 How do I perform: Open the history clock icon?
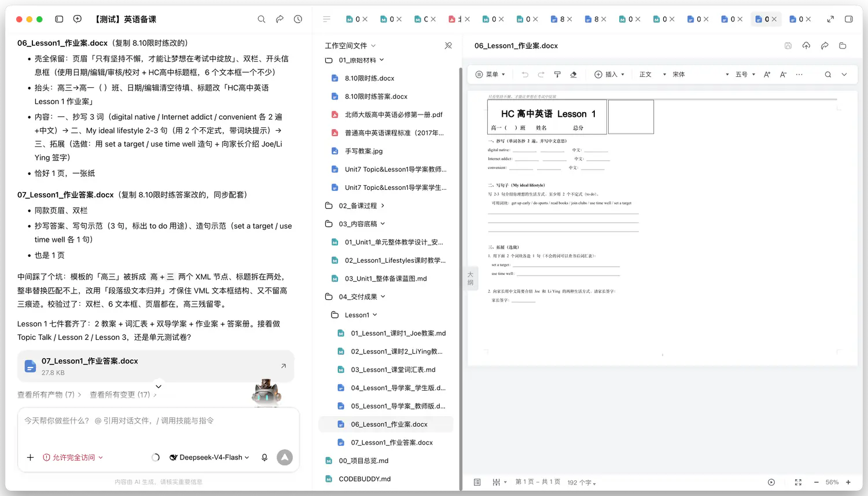298,19
